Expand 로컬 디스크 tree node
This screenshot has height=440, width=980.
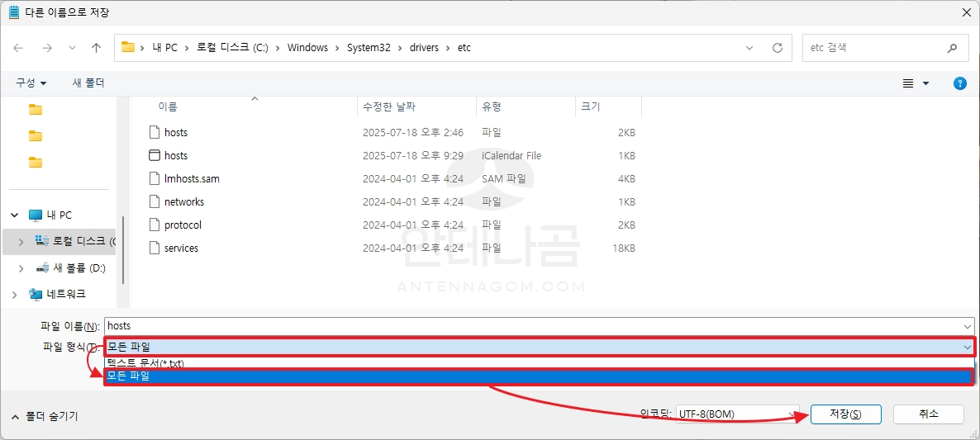(21, 242)
